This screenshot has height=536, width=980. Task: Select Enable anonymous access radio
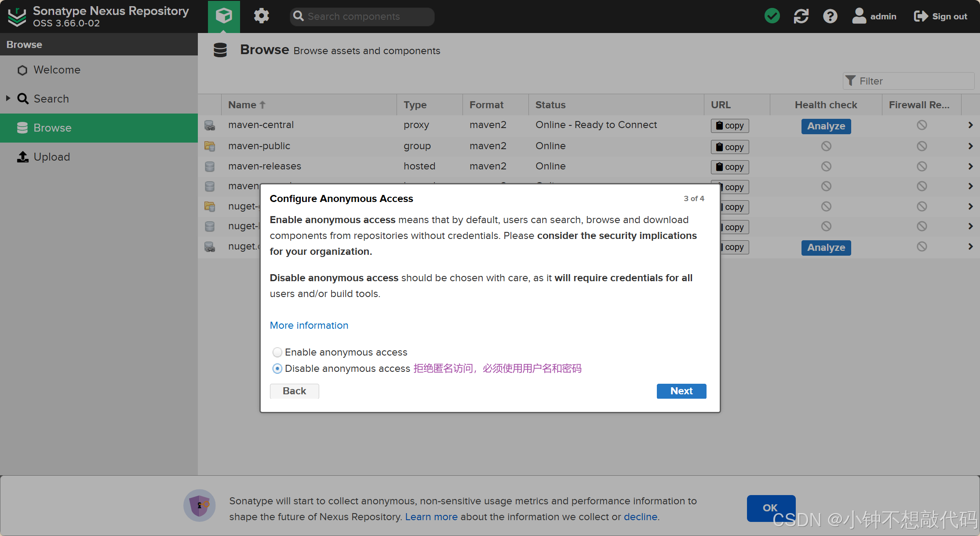[277, 352]
